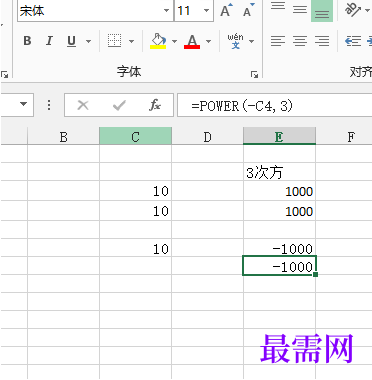Toggle italic formatting
Screen dimensions: 372x380
tap(49, 41)
